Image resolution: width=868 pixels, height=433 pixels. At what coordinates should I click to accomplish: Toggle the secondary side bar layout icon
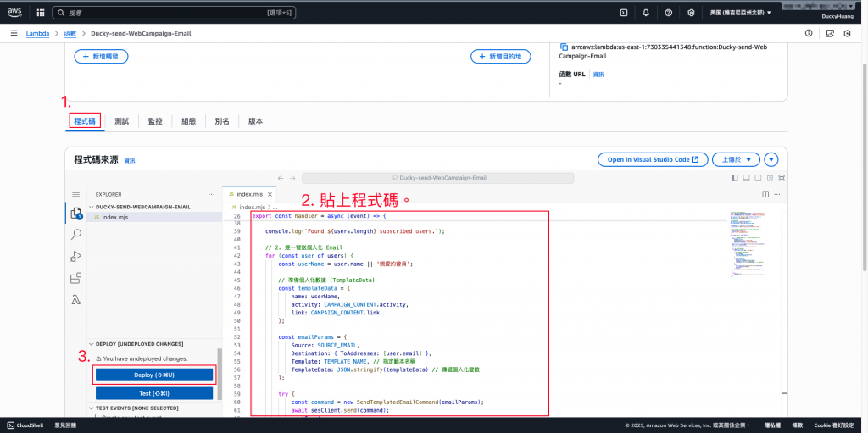(x=758, y=178)
